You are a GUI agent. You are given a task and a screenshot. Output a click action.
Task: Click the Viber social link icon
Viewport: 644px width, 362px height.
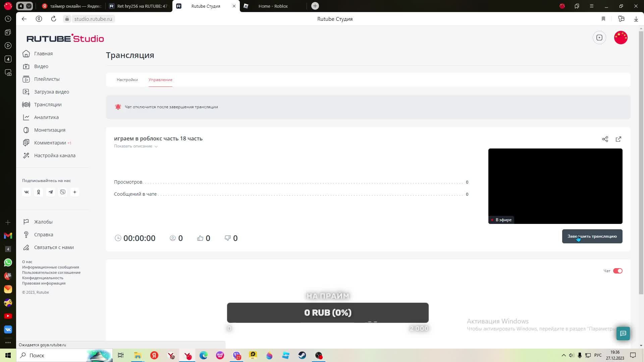tap(63, 192)
